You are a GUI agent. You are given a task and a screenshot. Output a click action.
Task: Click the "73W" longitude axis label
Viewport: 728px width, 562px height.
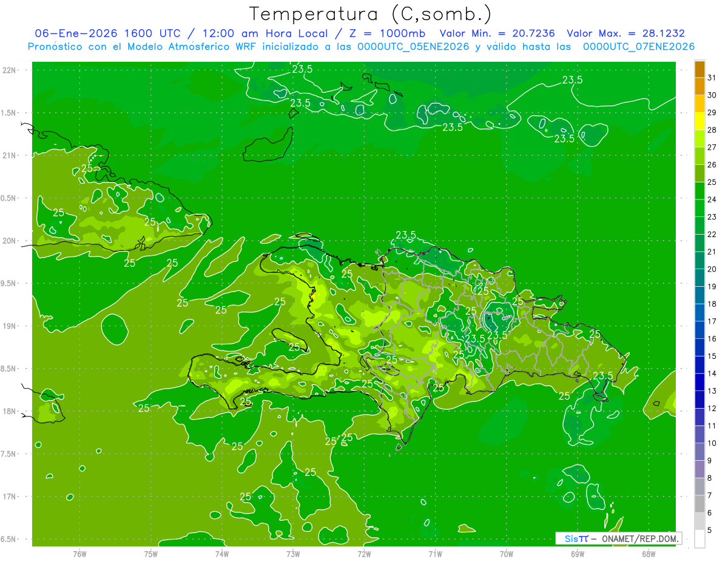(293, 554)
